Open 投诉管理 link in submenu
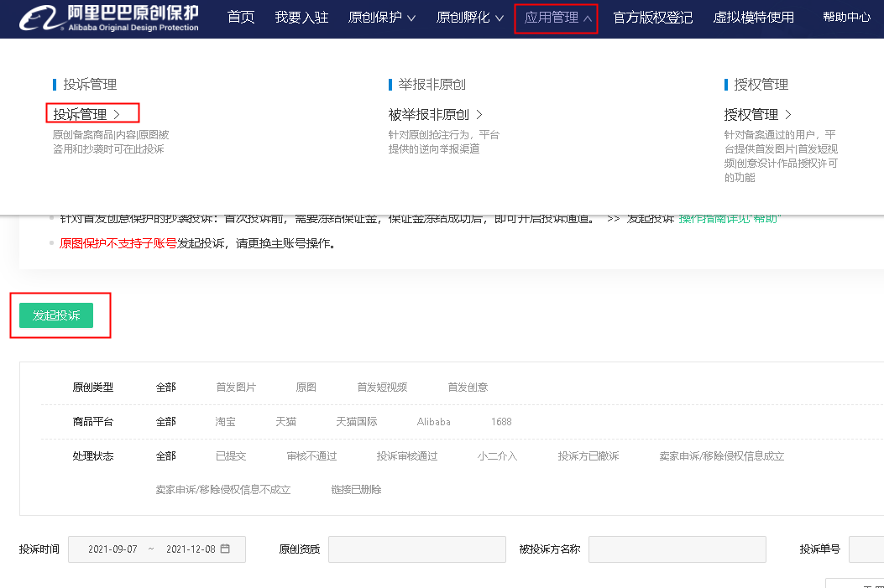 pyautogui.click(x=86, y=114)
